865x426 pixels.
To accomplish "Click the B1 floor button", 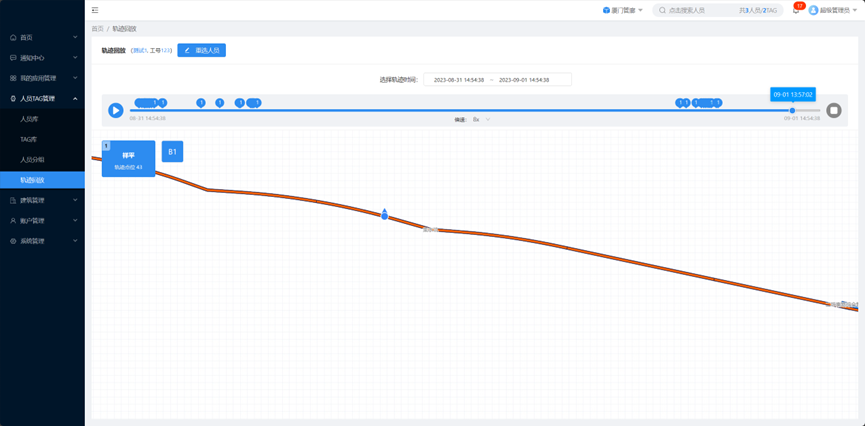I will click(x=172, y=152).
